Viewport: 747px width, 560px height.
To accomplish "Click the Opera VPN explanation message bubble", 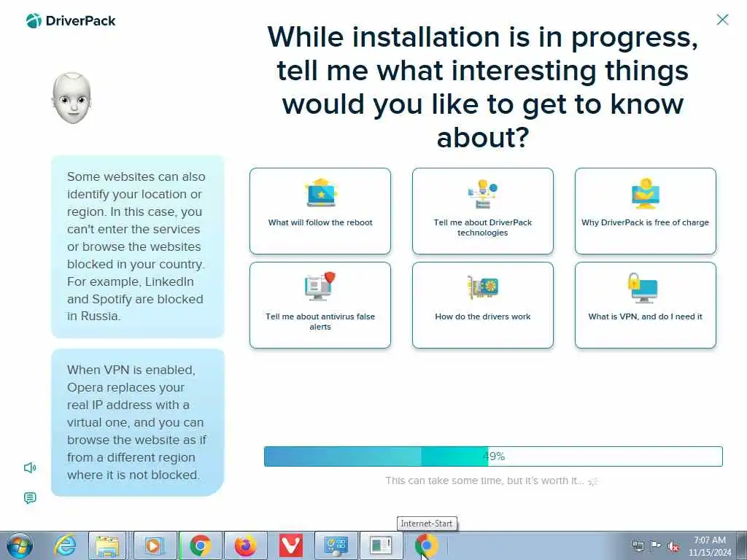I will tap(138, 422).
